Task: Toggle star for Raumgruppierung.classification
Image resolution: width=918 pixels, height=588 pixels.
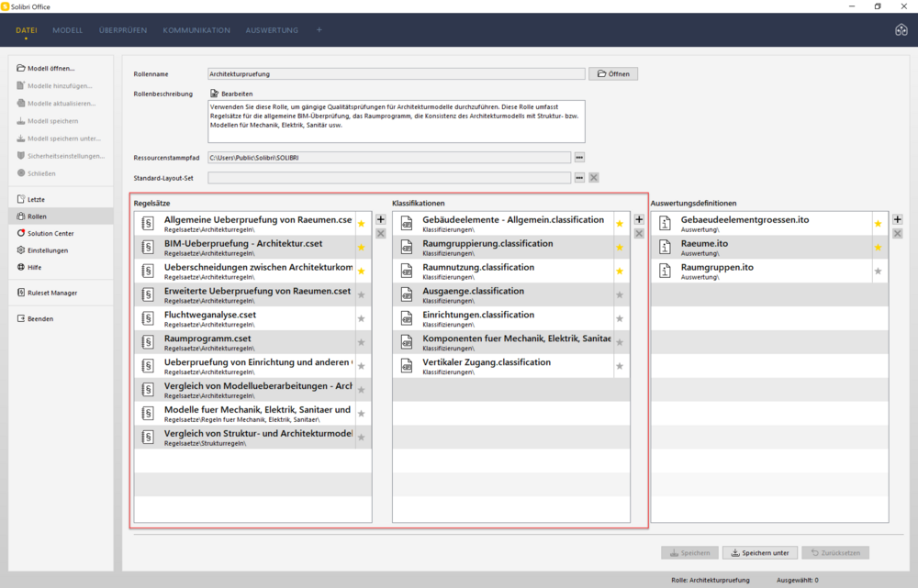Action: (x=620, y=248)
